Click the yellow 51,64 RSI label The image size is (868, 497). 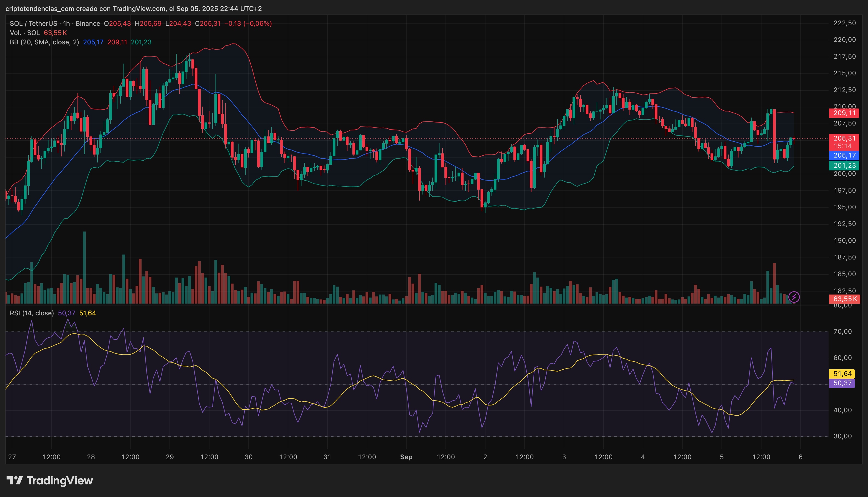click(x=842, y=373)
